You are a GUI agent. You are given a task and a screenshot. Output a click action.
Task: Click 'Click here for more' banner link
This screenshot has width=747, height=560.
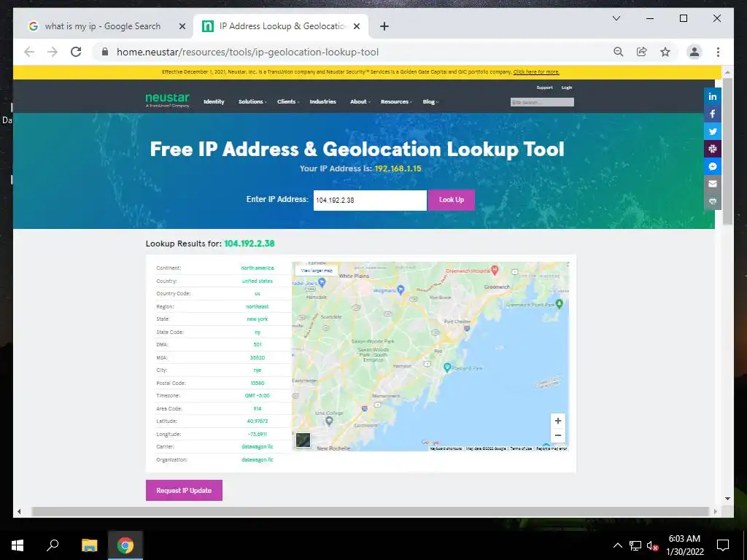(536, 72)
